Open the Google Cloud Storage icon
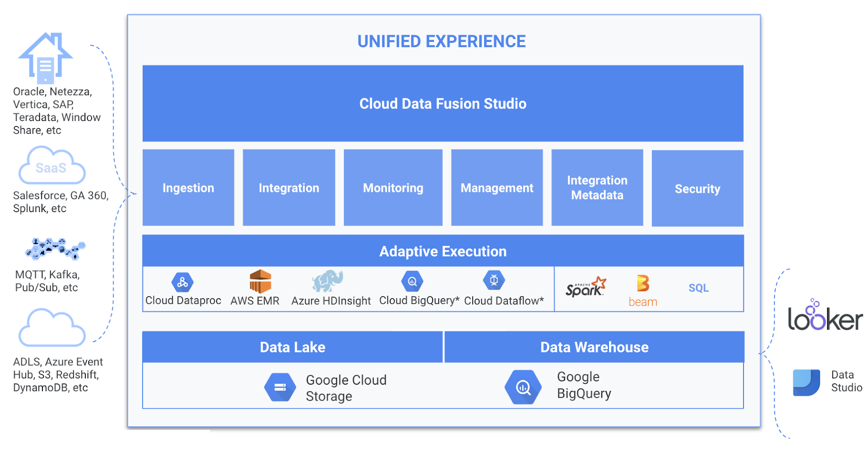 pyautogui.click(x=280, y=387)
